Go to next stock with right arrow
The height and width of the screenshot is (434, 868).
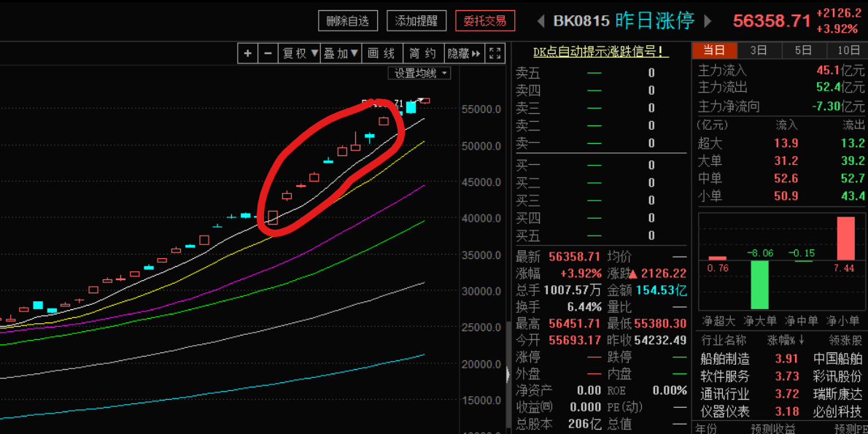(708, 20)
